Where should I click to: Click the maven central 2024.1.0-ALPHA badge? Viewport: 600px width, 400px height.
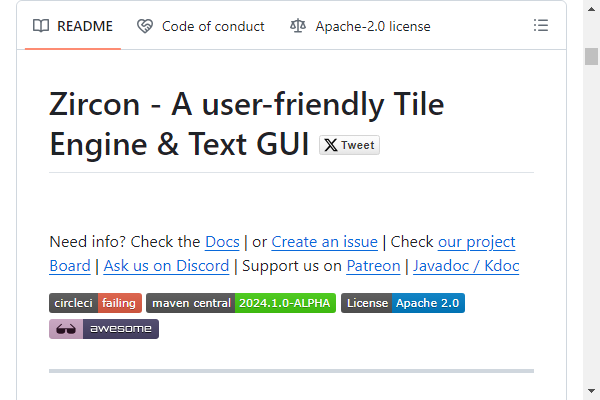click(x=241, y=303)
